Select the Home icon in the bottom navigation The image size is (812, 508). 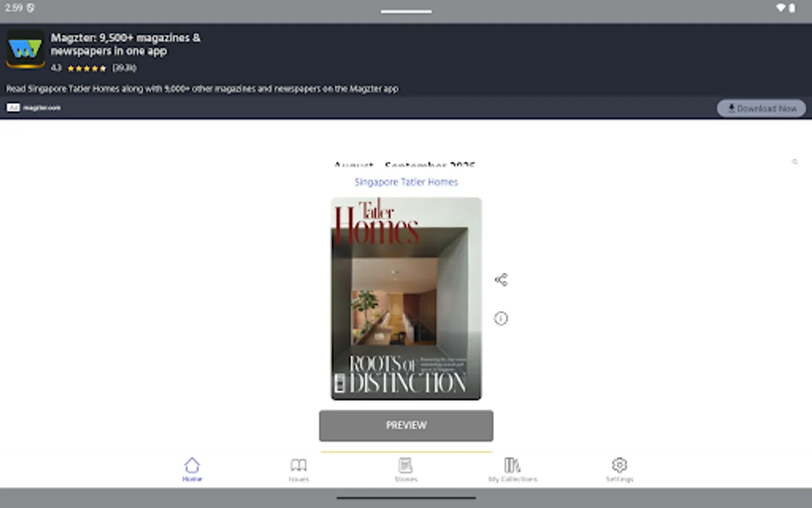pyautogui.click(x=192, y=468)
